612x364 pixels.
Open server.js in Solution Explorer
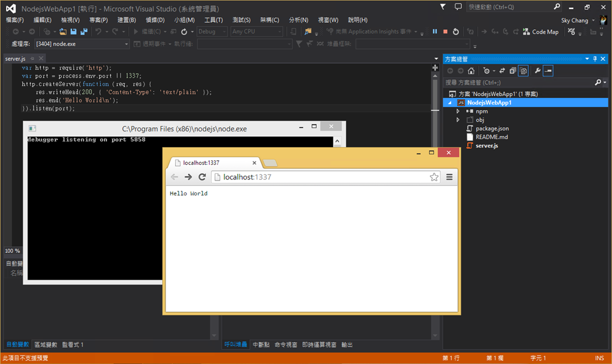tap(486, 145)
